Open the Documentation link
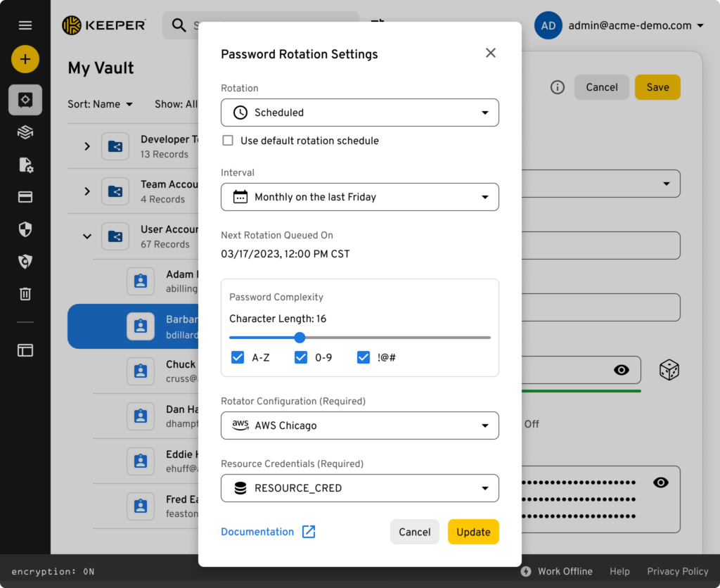This screenshot has width=720, height=588. (x=257, y=532)
